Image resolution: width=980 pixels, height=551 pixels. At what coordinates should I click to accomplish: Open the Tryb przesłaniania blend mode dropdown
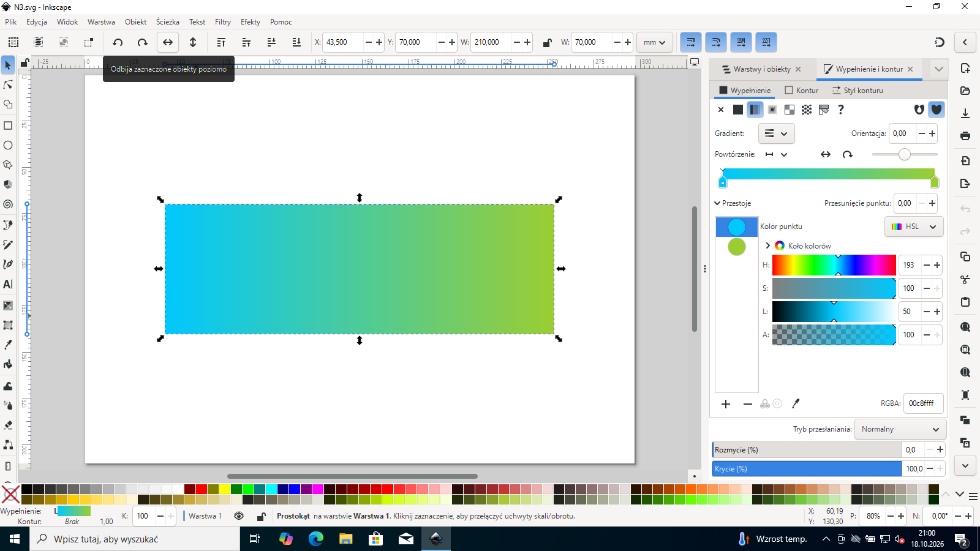point(900,429)
